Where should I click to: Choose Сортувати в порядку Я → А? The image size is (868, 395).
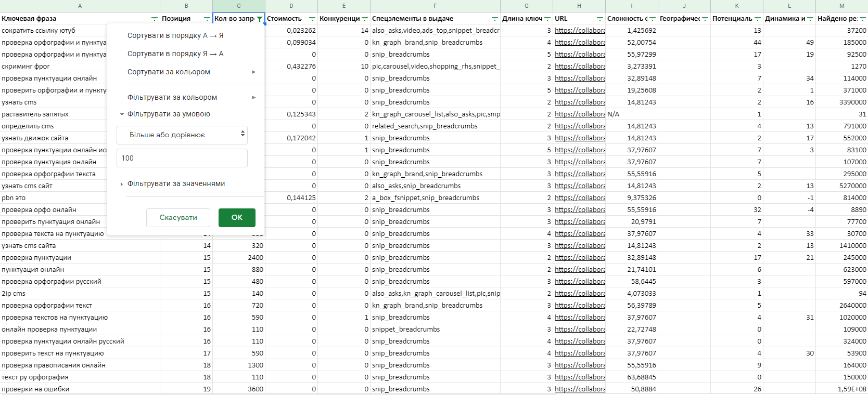coord(175,54)
